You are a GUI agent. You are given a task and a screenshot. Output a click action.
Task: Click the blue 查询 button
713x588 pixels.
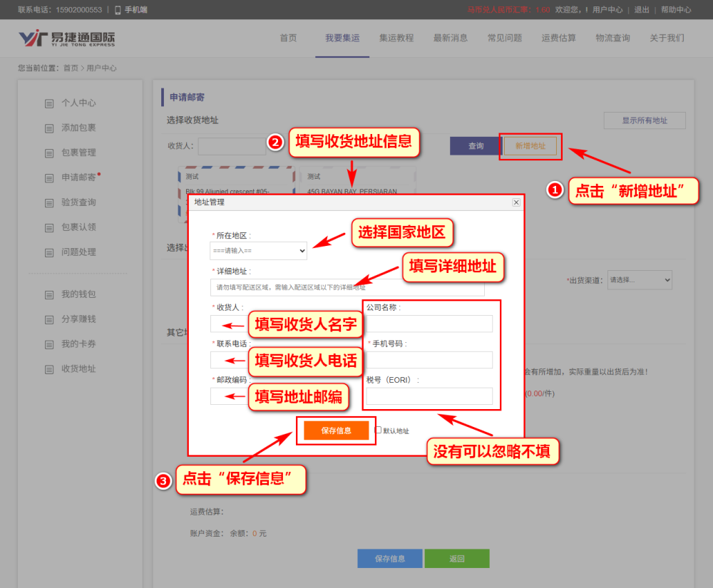click(x=476, y=146)
